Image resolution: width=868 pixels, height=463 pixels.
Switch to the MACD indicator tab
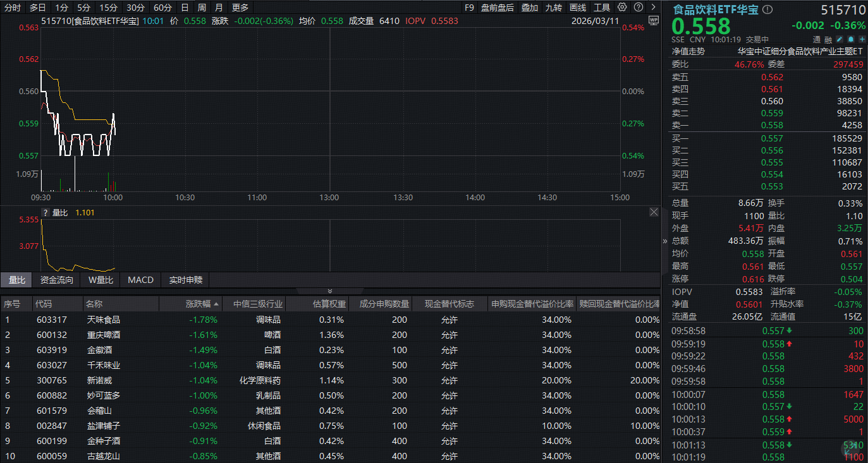click(140, 280)
